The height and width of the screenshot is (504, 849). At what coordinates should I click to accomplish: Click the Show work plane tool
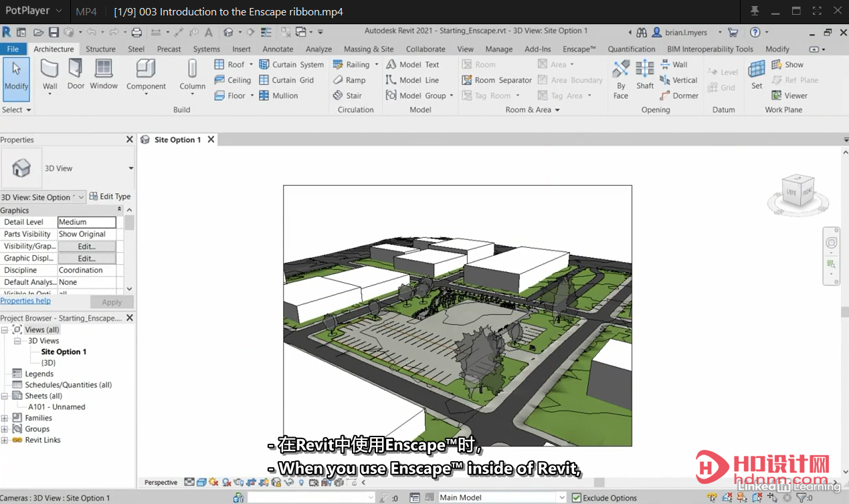(787, 65)
